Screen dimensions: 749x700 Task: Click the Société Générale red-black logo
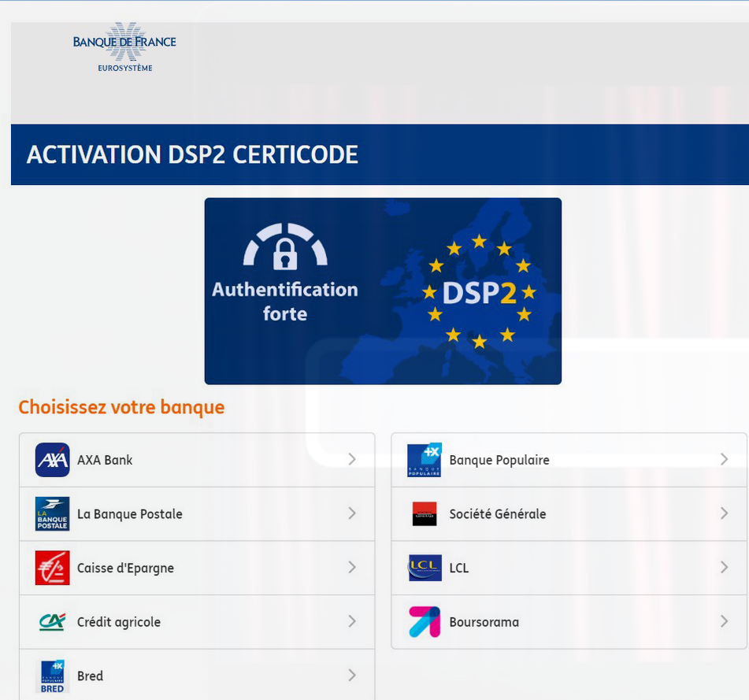pyautogui.click(x=425, y=513)
